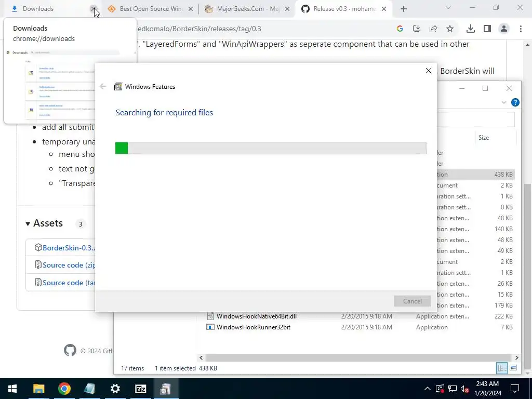Switch to the MajorGeeks.Com tab

246,9
